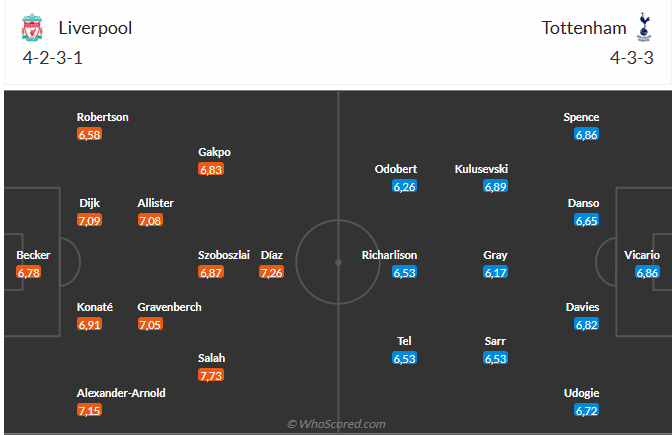Click Tottenham 4-3-3 formation text

tap(631, 57)
